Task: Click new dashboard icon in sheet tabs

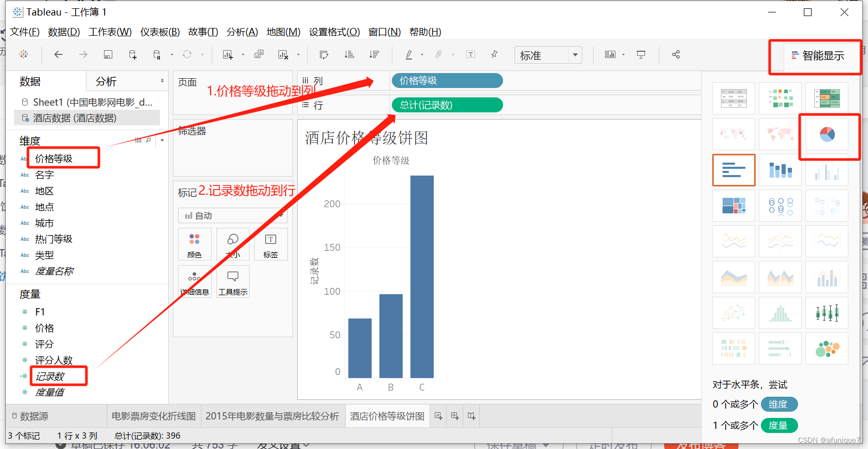Action: [455, 416]
